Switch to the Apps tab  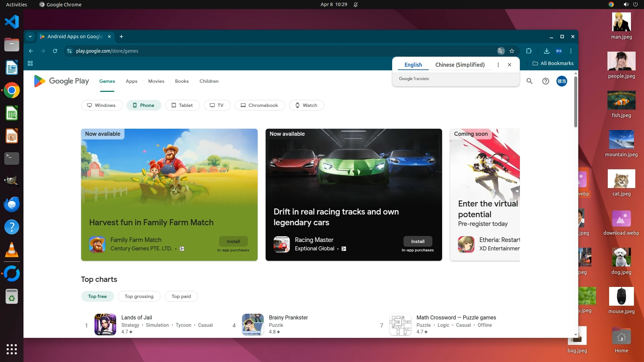coord(131,81)
